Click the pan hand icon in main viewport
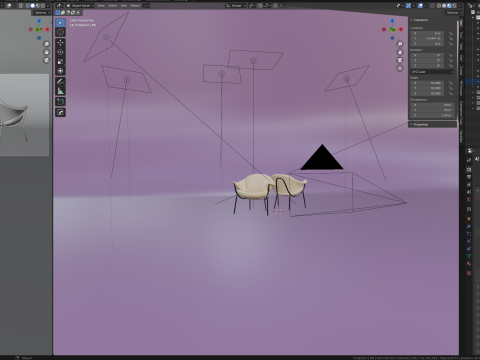Viewport: 480px width, 360px height. 400,52
